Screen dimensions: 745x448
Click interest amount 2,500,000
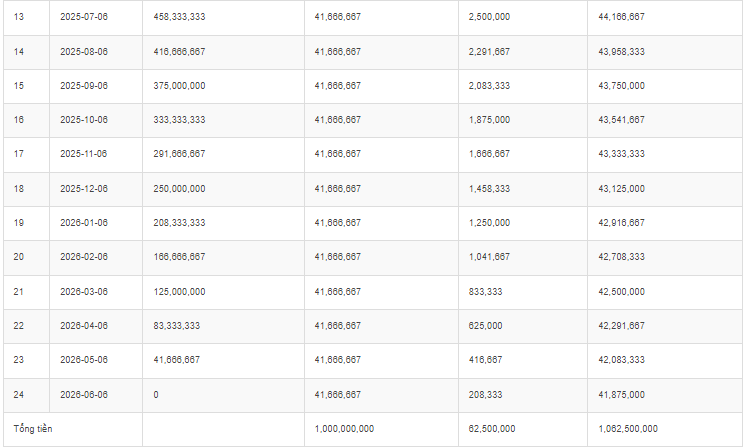pyautogui.click(x=489, y=17)
